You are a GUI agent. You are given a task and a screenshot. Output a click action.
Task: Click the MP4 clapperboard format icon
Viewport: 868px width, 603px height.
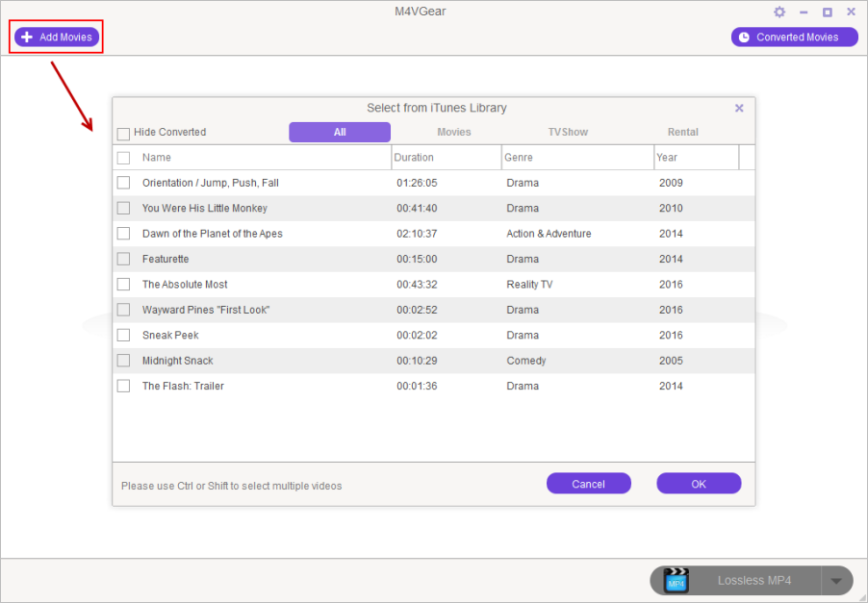[x=676, y=580]
